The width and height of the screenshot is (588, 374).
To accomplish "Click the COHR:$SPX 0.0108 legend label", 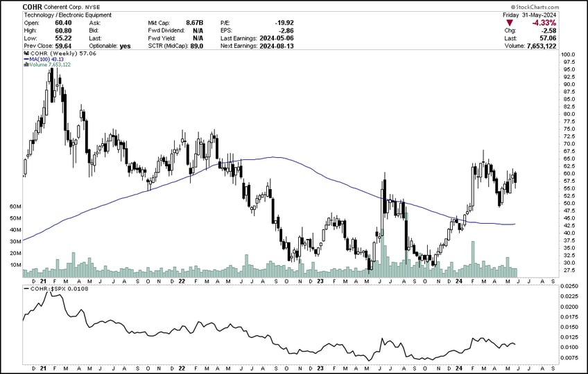I will 59,289.
